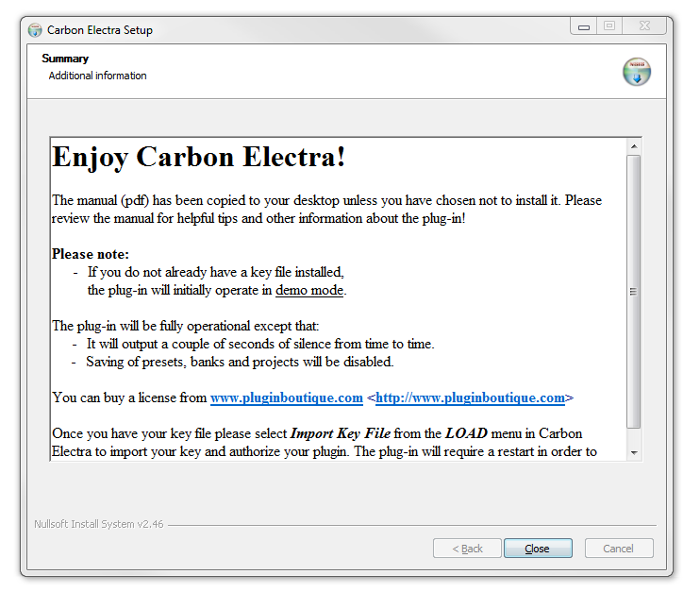Click the 'Additional information' subtitle
This screenshot has width=700, height=592.
97,76
